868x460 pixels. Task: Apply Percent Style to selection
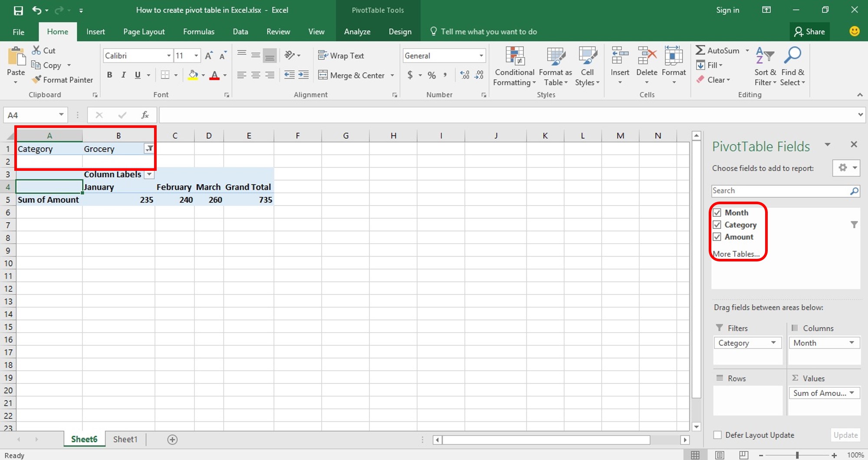pos(431,75)
